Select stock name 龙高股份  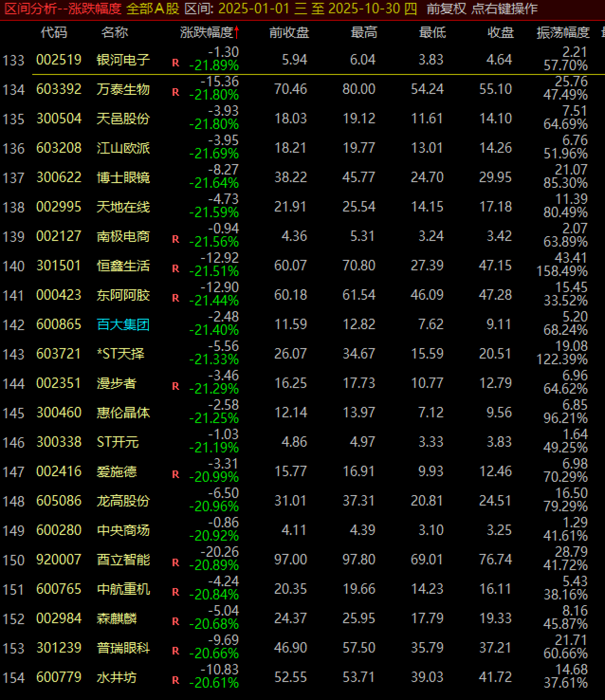coord(123,501)
